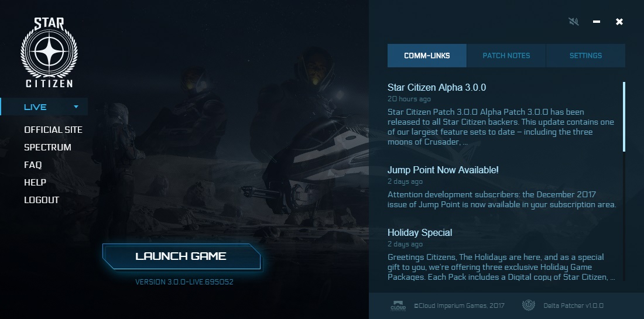This screenshot has width=644, height=319.
Task: Open the Jump Point Now Available post
Action: 443,170
